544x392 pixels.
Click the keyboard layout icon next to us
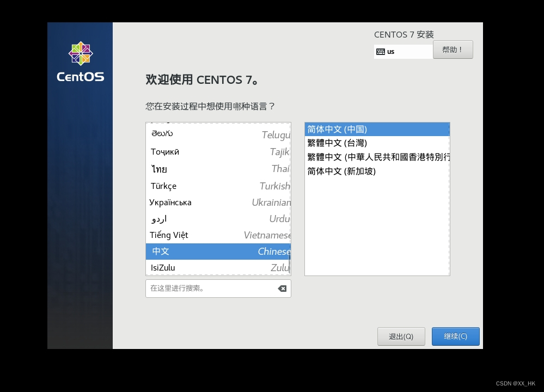(x=380, y=52)
